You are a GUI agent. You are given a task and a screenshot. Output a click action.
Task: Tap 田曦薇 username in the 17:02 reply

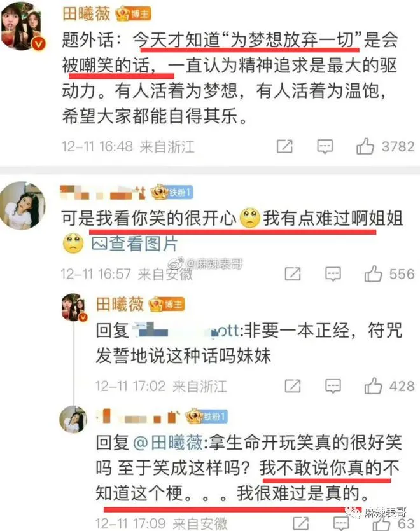pos(120,304)
